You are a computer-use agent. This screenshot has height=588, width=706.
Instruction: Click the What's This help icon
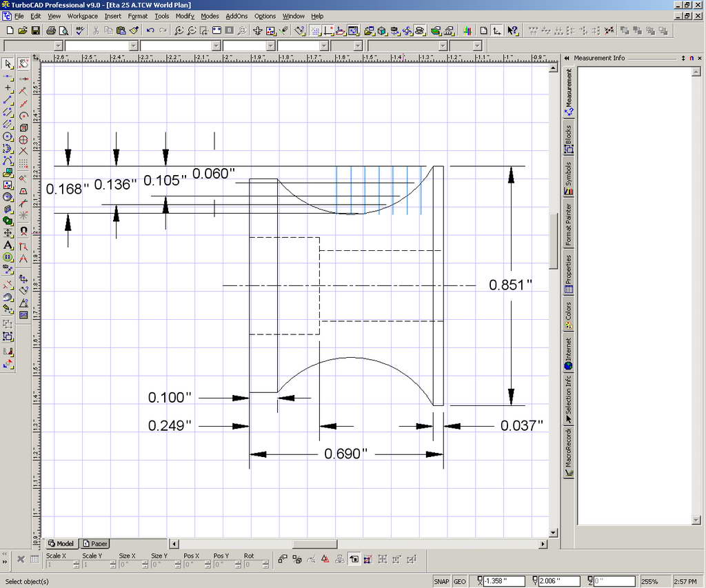click(x=512, y=30)
